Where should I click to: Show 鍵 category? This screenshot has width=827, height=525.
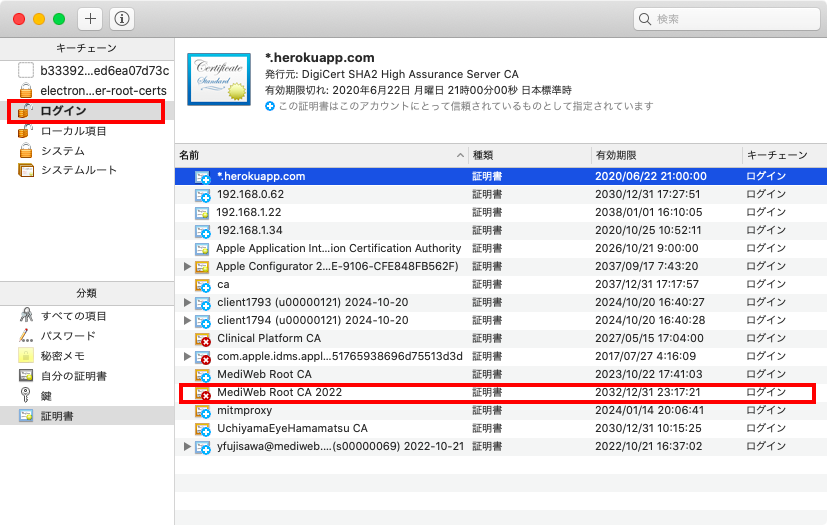coord(87,396)
